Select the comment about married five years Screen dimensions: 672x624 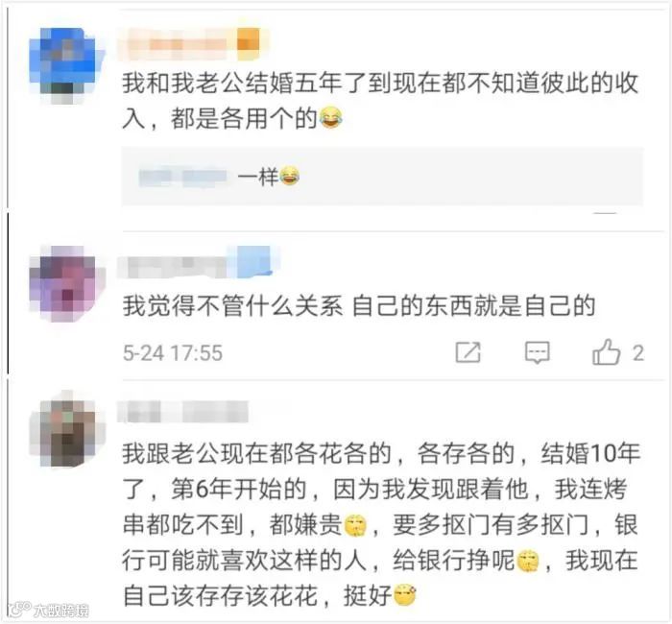click(381, 101)
